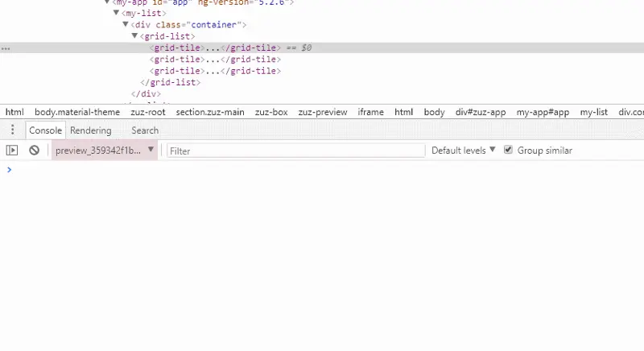
Task: Open the drawer three-dot menu
Action: 13,130
